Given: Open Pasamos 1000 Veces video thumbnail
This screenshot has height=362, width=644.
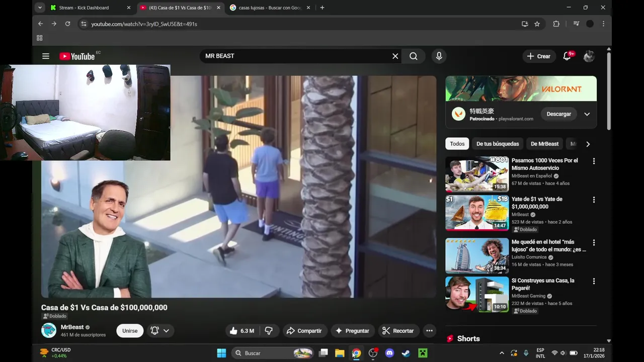Looking at the screenshot, I should click(x=477, y=174).
